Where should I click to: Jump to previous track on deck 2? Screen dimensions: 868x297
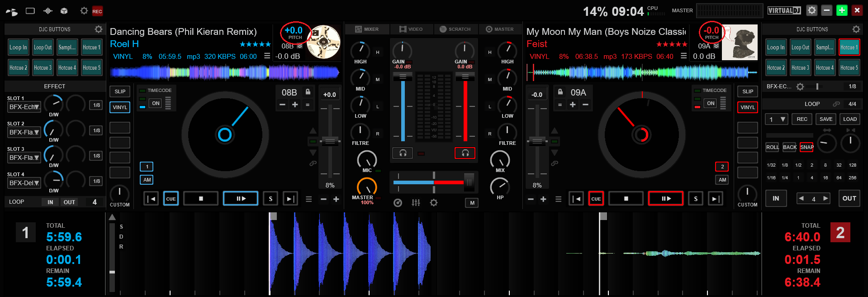pos(576,198)
